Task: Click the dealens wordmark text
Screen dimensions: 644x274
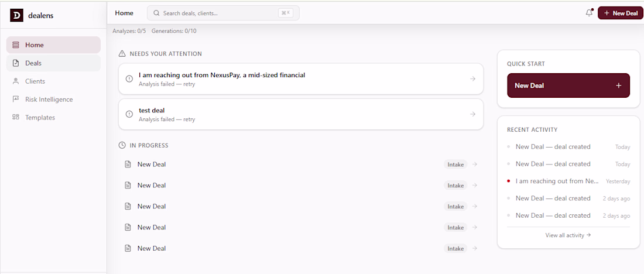Action: pyautogui.click(x=40, y=16)
